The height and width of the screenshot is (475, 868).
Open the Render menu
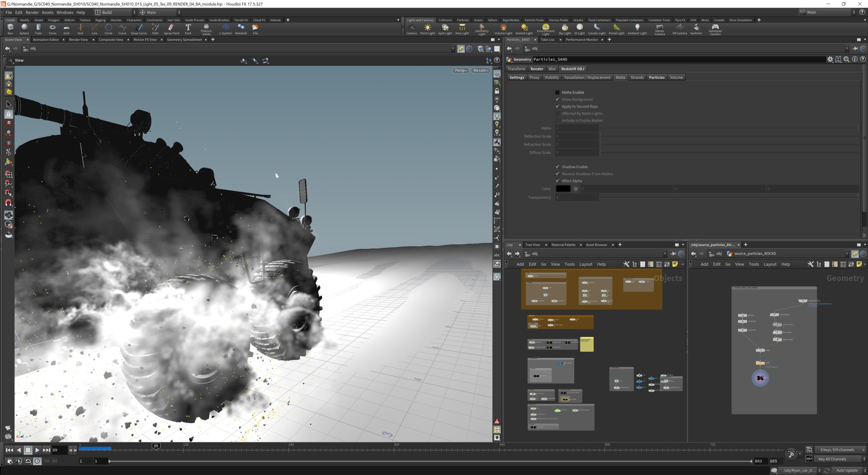pyautogui.click(x=32, y=12)
